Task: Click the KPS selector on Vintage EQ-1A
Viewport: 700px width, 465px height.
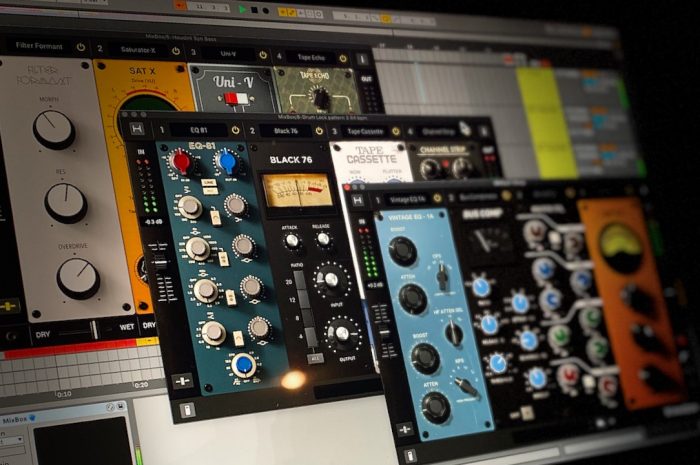Action: point(467,386)
